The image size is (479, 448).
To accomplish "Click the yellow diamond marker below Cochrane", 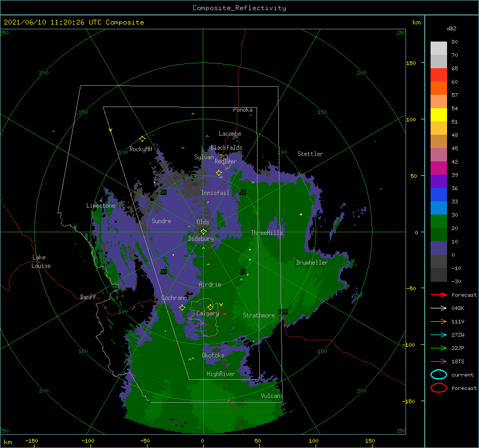I will click(183, 307).
